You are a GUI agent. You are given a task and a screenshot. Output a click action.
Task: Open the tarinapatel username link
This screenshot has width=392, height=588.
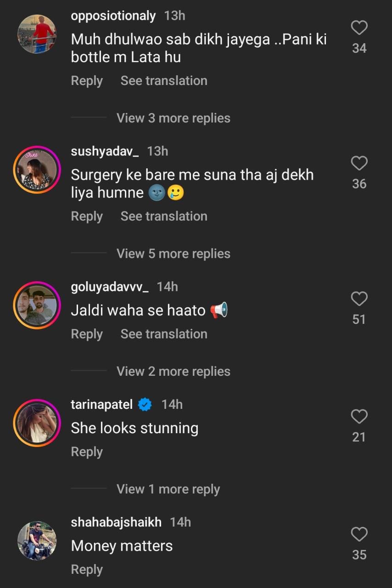(x=101, y=405)
